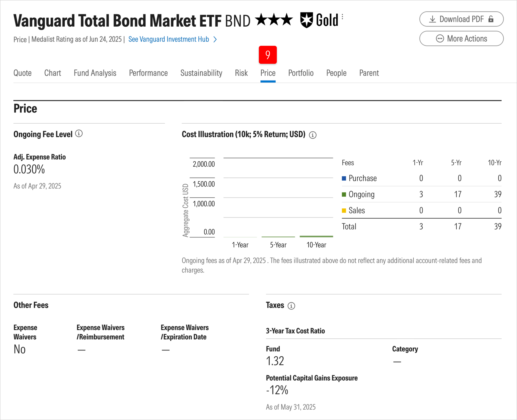Click the 10-Year bar in cost chart
Image resolution: width=517 pixels, height=420 pixels.
(x=316, y=236)
